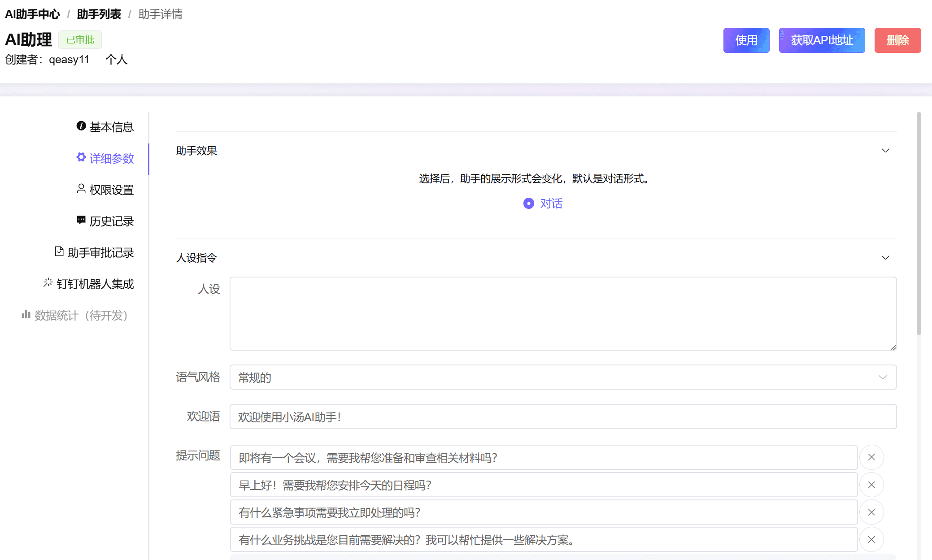
Task: Click the 助手详情 breadcrumb
Action: 160,14
